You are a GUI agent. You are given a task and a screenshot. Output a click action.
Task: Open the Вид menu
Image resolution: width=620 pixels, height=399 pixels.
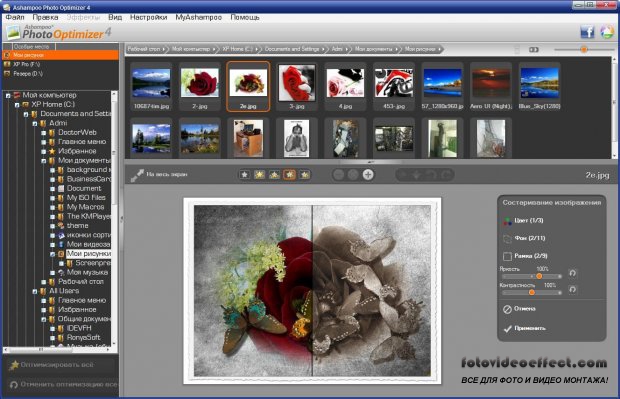pyautogui.click(x=115, y=17)
